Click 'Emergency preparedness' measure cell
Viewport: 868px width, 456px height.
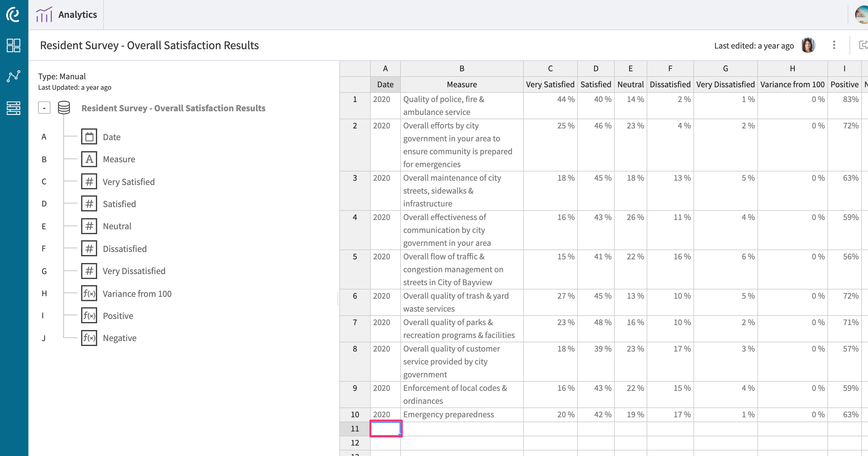point(462,415)
